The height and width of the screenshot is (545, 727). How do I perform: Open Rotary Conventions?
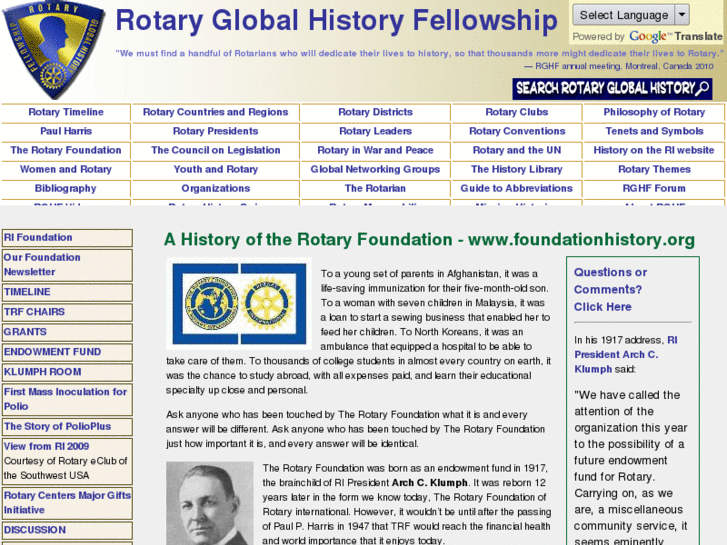[x=517, y=131]
